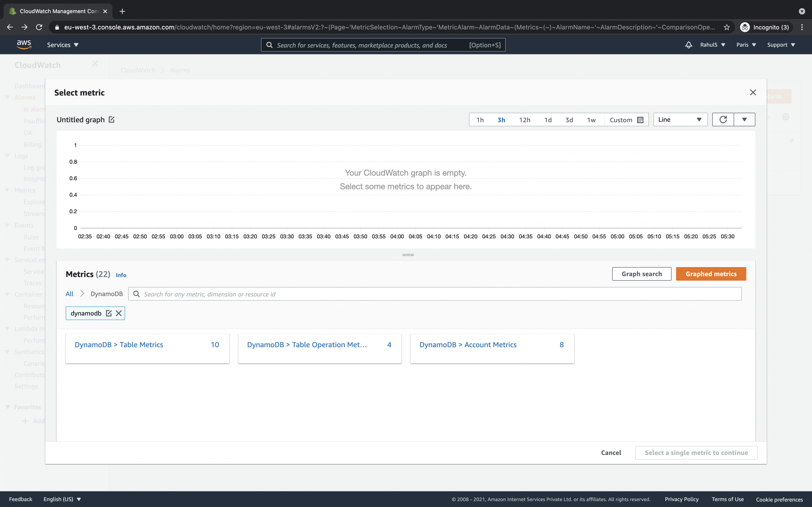
Task: Open the Services menu
Action: pos(62,45)
